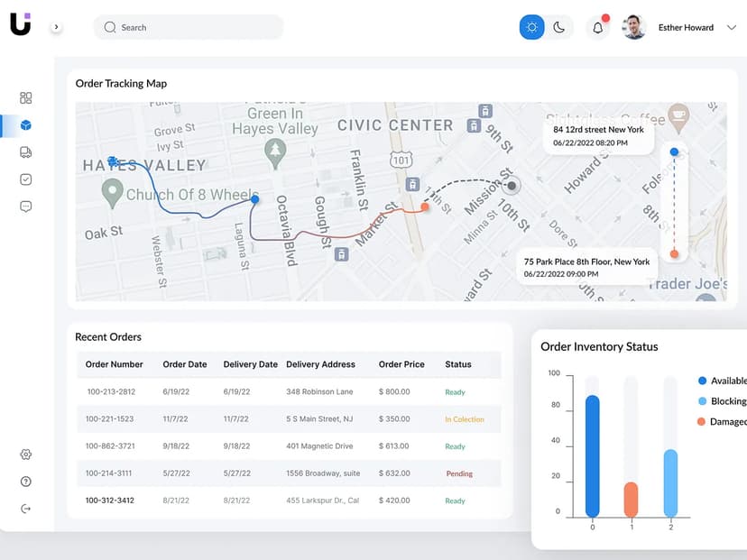Select order 100-214-3111
Viewport: 747px width, 560px height.
[x=108, y=473]
